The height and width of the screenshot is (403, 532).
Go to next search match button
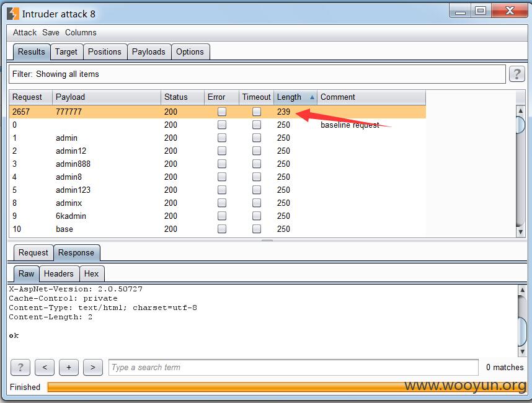(x=92, y=368)
